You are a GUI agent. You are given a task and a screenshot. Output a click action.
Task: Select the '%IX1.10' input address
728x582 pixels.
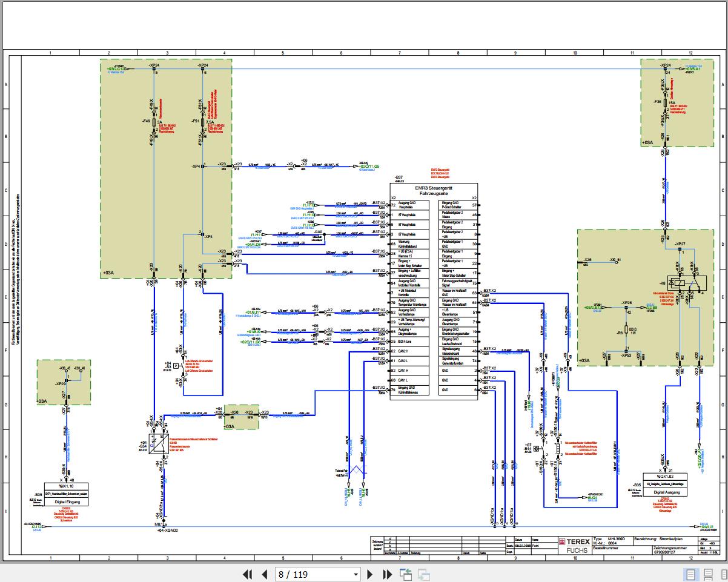pos(65,486)
